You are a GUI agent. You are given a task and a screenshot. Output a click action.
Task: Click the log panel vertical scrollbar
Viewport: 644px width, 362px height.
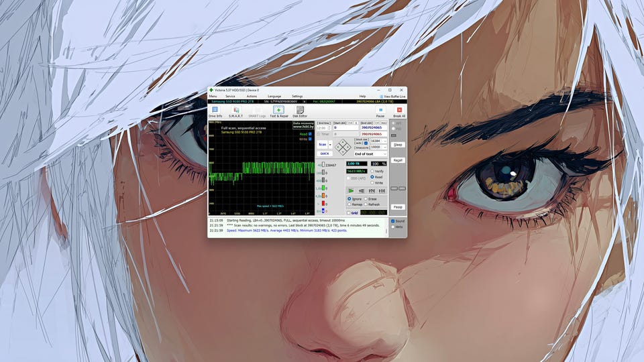(386, 227)
